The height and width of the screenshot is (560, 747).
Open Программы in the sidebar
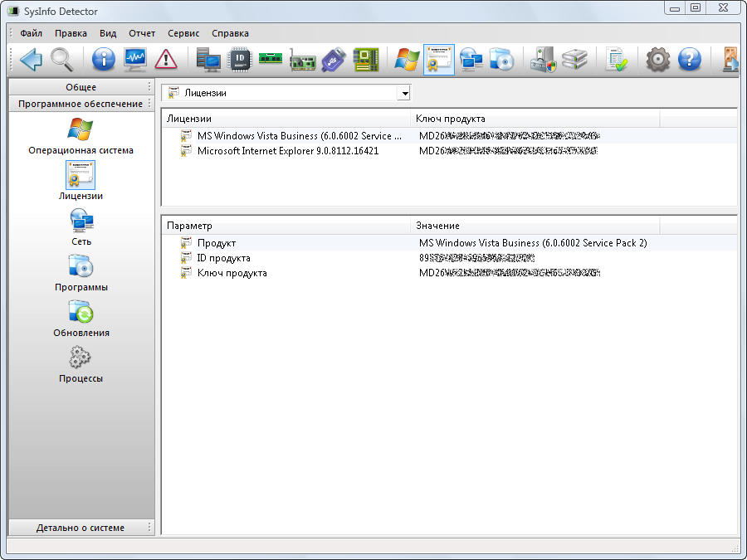(x=81, y=273)
